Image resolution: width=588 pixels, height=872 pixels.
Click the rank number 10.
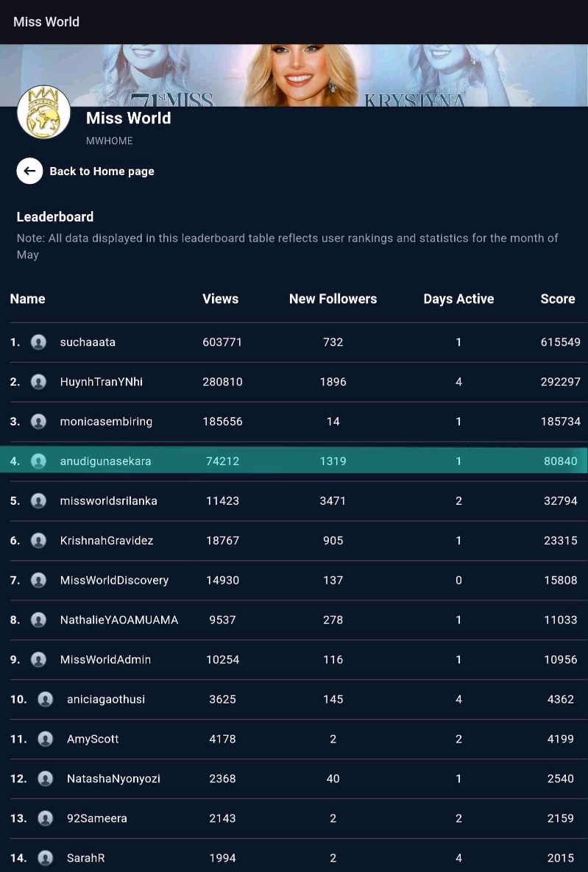pyautogui.click(x=18, y=699)
